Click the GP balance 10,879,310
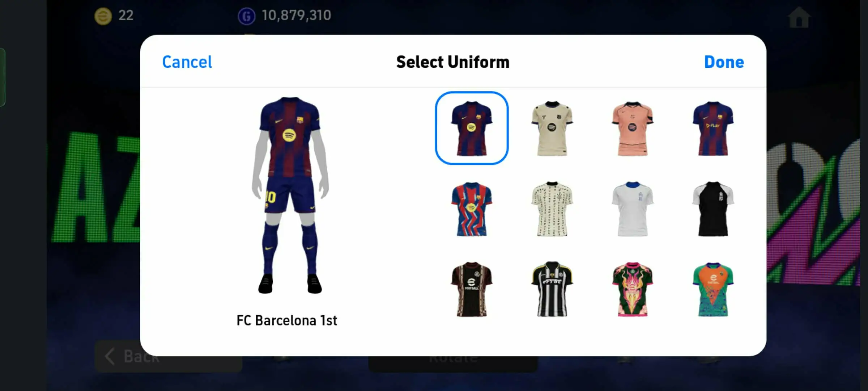The height and width of the screenshot is (391, 868). [x=296, y=16]
